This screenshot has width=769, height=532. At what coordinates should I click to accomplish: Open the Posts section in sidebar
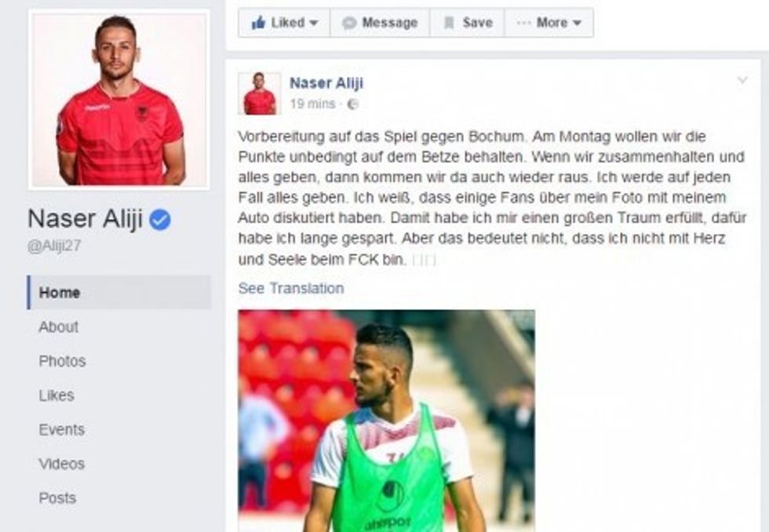point(57,498)
